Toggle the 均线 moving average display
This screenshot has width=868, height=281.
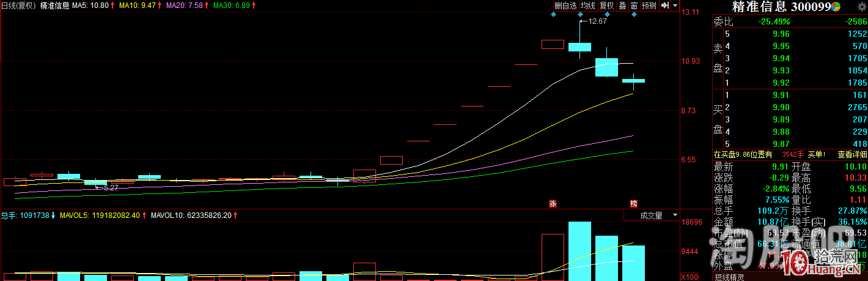coord(587,6)
